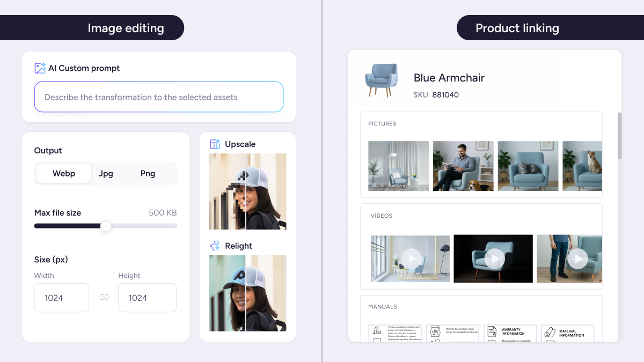This screenshot has width=644, height=362.
Task: Click the Height input showing 1024
Action: click(147, 298)
